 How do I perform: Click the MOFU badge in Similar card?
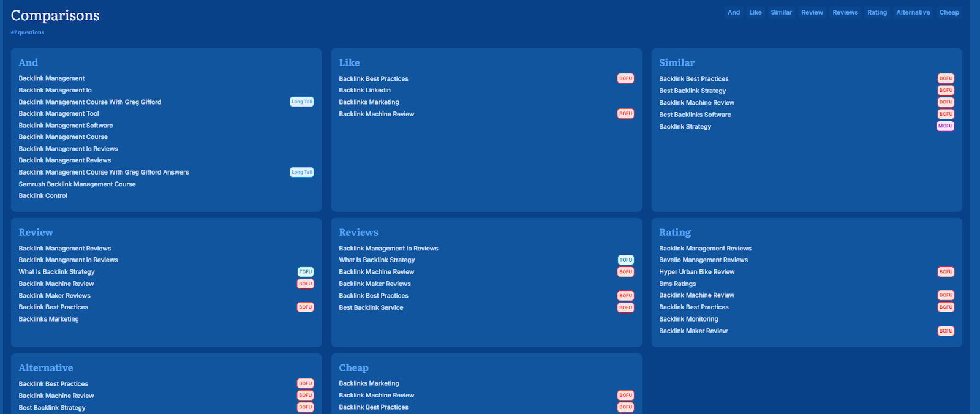945,126
